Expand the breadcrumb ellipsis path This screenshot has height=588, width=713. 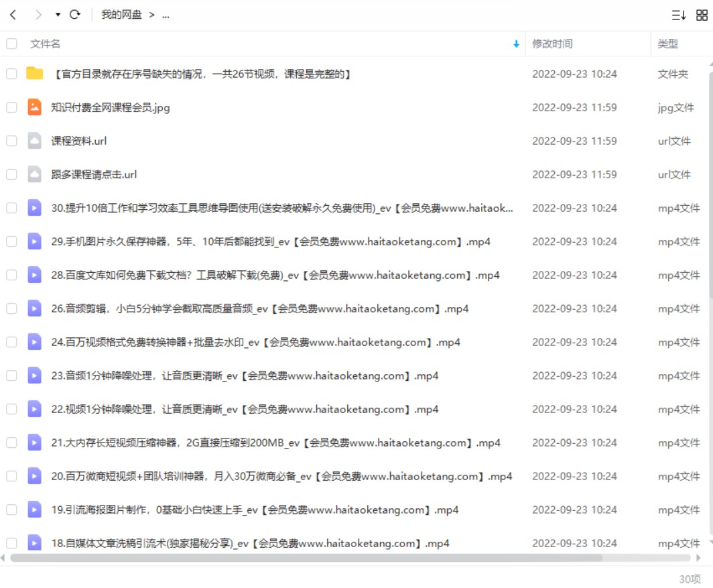pos(166,15)
